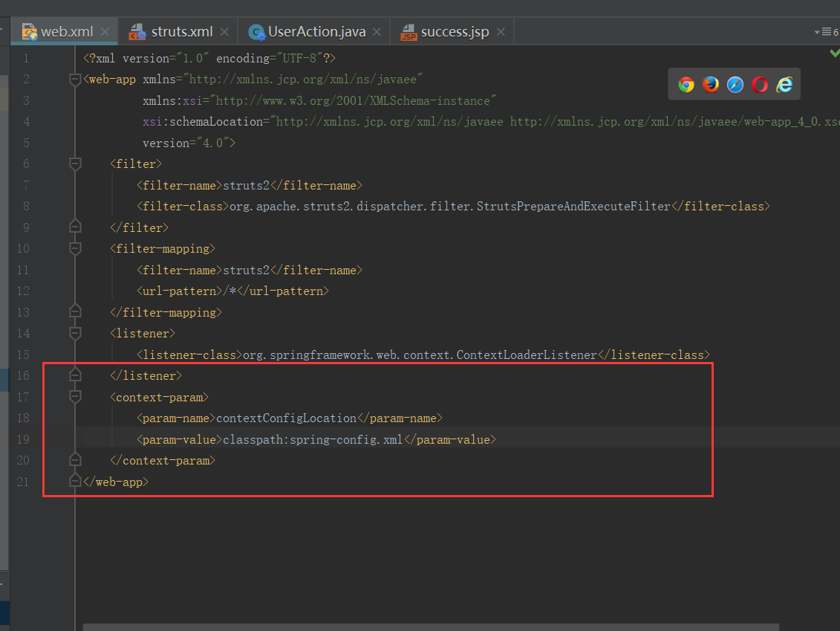Collapse the filter-mapping fold on line 10

coord(75,249)
